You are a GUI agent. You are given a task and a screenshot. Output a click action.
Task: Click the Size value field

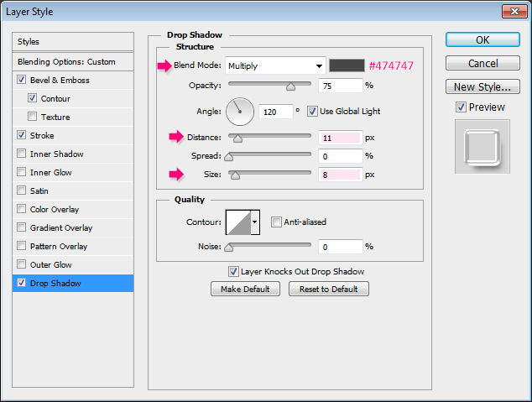[341, 175]
